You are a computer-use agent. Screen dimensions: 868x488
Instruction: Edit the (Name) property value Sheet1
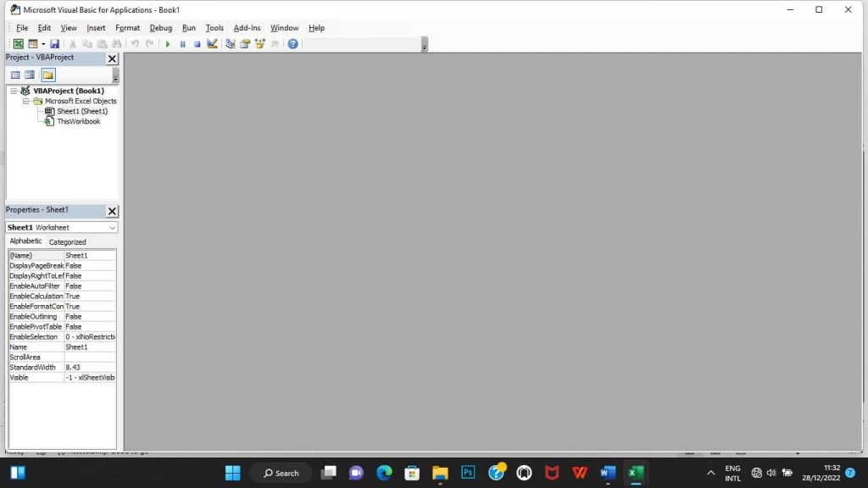pos(90,256)
